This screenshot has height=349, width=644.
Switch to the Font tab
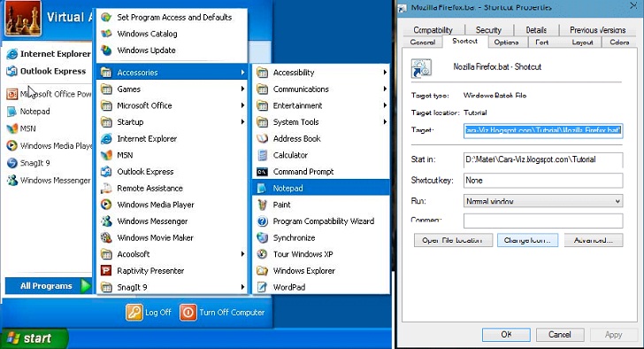pos(541,42)
